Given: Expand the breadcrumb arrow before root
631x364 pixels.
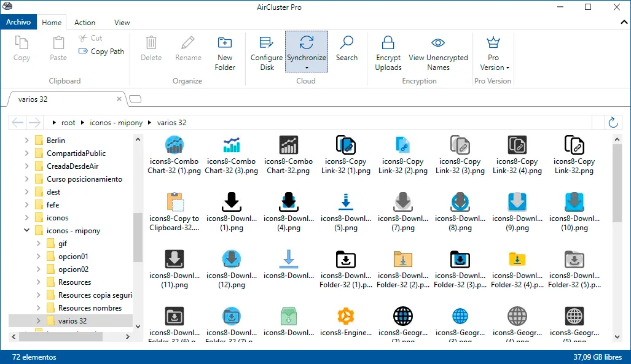Looking at the screenshot, I should click(54, 123).
